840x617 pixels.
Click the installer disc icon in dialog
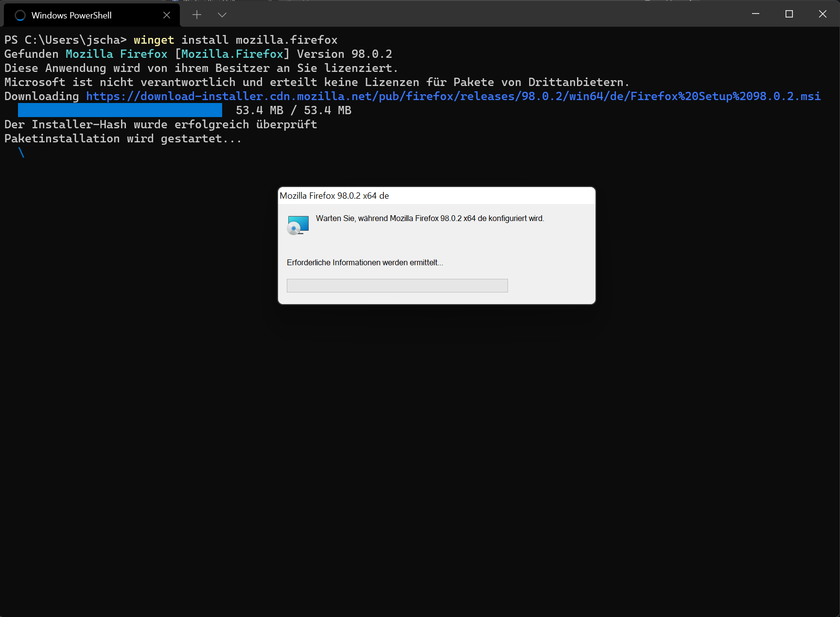click(x=298, y=225)
